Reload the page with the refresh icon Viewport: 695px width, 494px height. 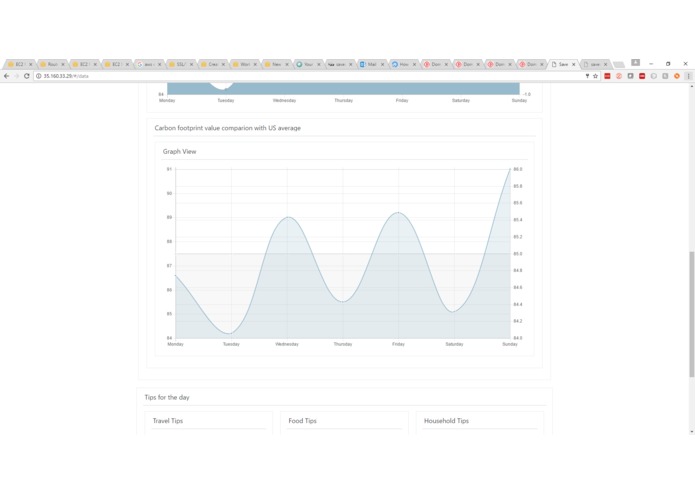click(x=27, y=76)
